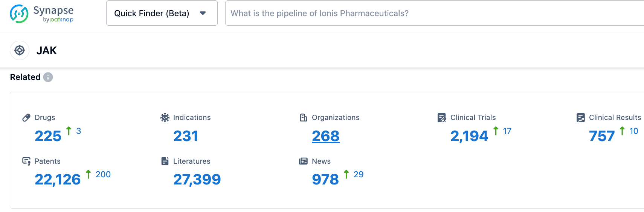644x212 pixels.
Task: Open the 225 drugs count
Action: [48, 136]
